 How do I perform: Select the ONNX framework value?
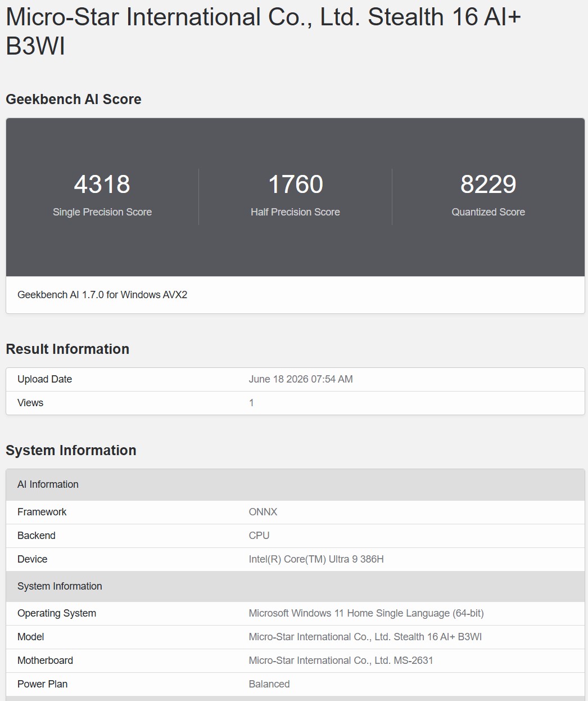pos(263,512)
